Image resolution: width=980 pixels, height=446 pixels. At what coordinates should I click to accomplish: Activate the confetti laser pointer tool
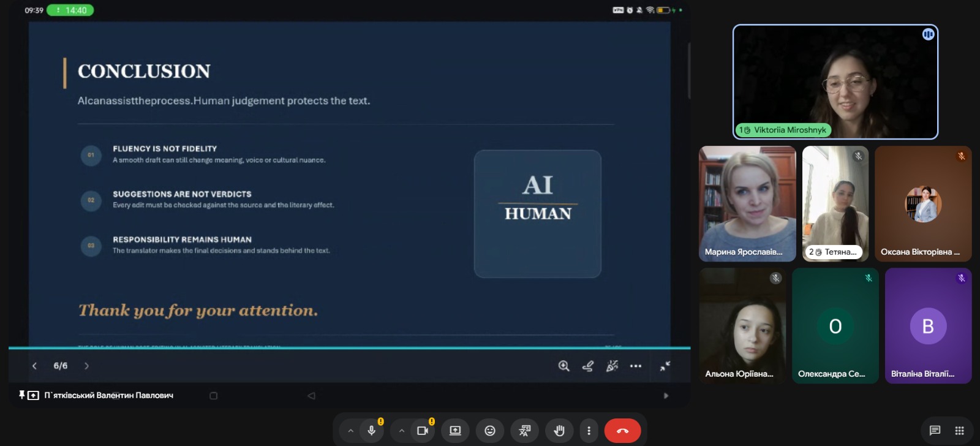coord(612,366)
